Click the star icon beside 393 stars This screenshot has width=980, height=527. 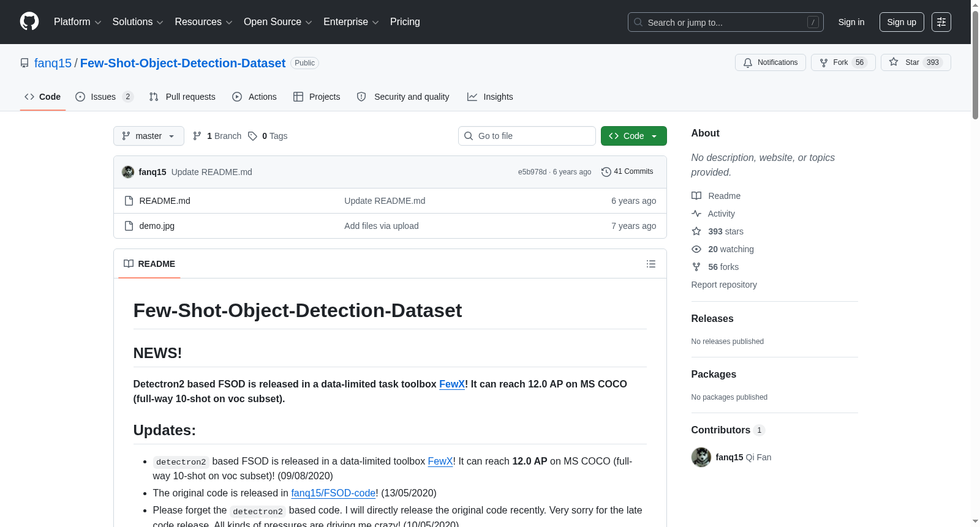coord(696,231)
